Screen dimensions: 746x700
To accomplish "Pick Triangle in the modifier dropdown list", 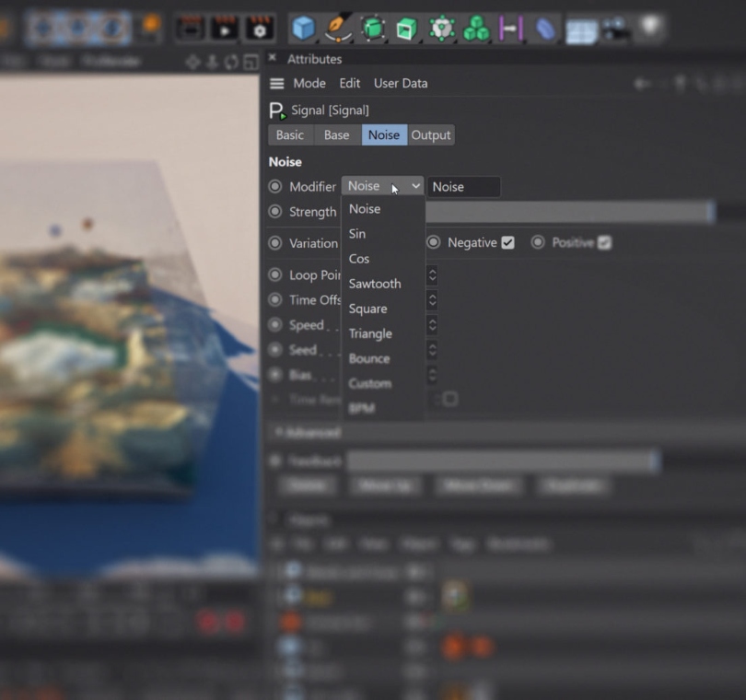I will pos(370,333).
